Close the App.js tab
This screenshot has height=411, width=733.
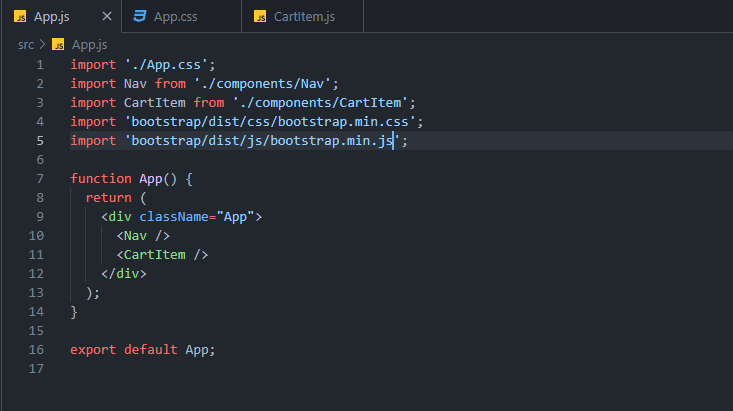(107, 16)
